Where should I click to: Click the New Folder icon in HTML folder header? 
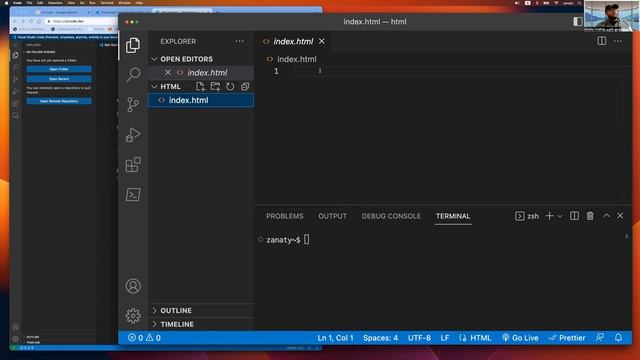coord(215,87)
